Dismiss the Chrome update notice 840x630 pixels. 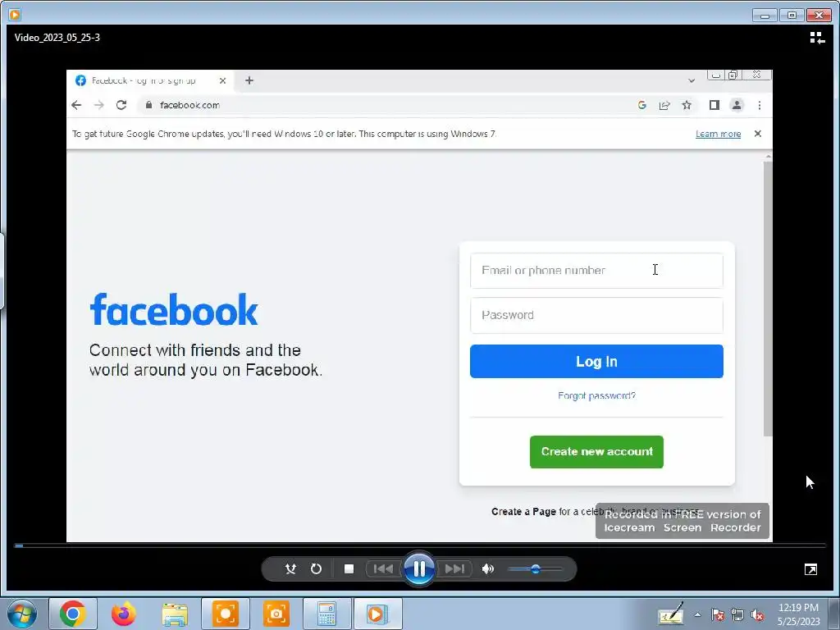tap(757, 134)
